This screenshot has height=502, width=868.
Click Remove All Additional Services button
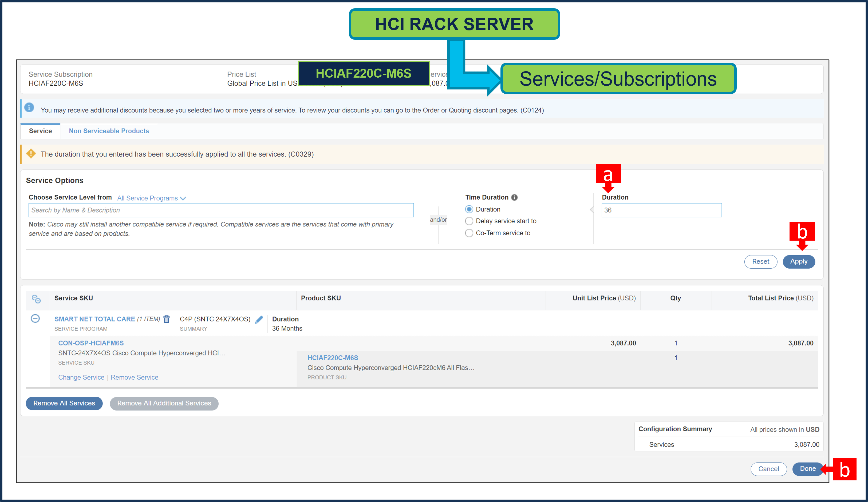click(x=164, y=403)
